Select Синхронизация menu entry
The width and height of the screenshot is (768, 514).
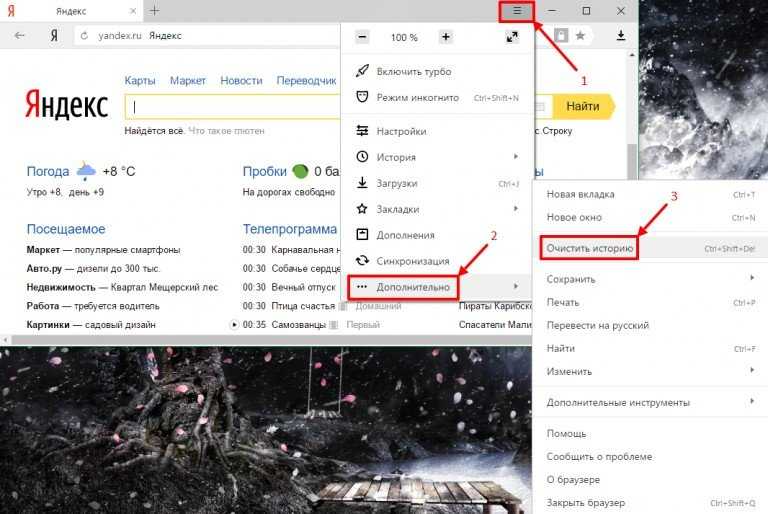[x=437, y=261]
